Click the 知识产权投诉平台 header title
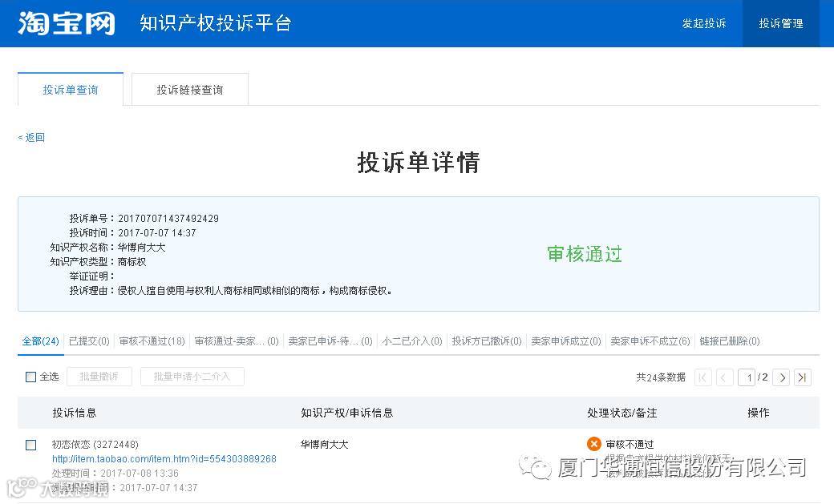This screenshot has width=834, height=504. 216,23
